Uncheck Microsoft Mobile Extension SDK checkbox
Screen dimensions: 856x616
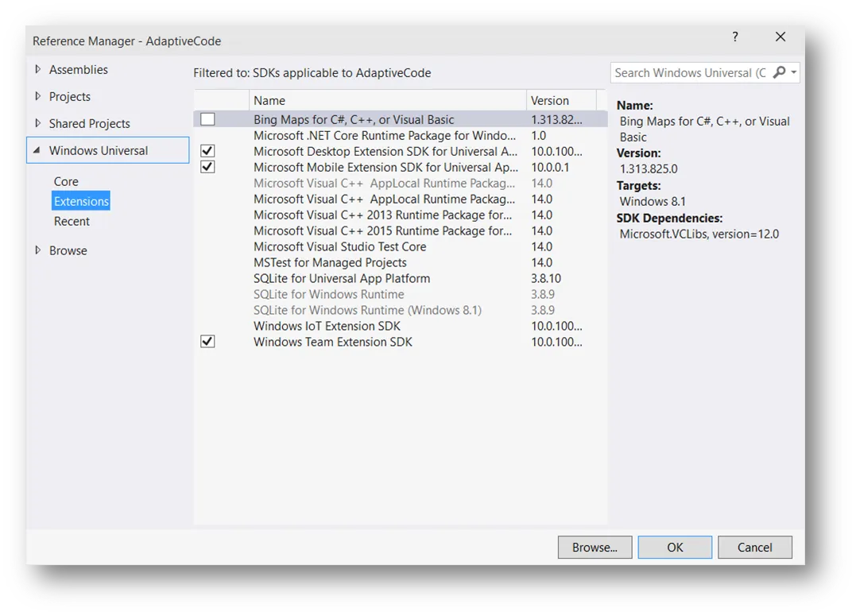pyautogui.click(x=207, y=167)
